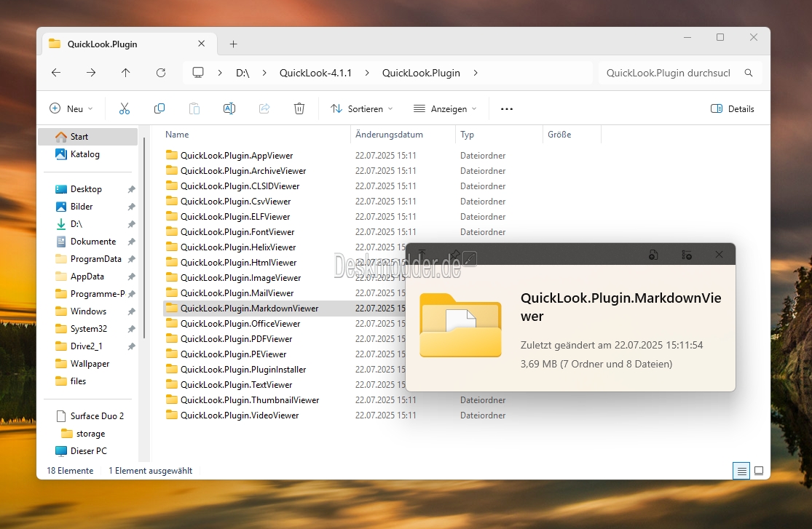Open Wallpaper folder in sidebar
The height and width of the screenshot is (529, 812).
(x=83, y=364)
